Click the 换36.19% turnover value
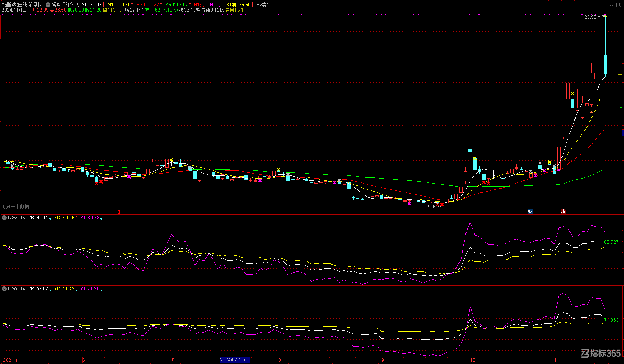Screen dimensions: 624x364 coord(190,10)
